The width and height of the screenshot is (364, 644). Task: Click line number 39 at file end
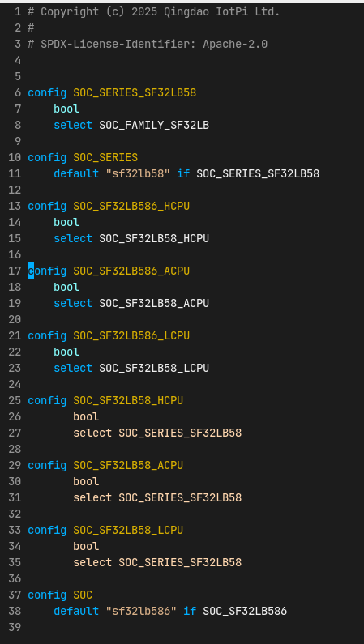click(15, 627)
